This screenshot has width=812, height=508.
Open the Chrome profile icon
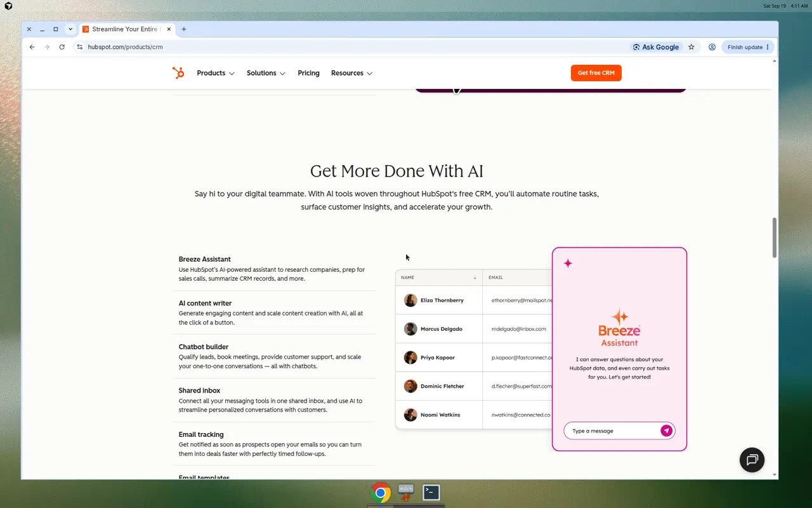[x=712, y=47]
